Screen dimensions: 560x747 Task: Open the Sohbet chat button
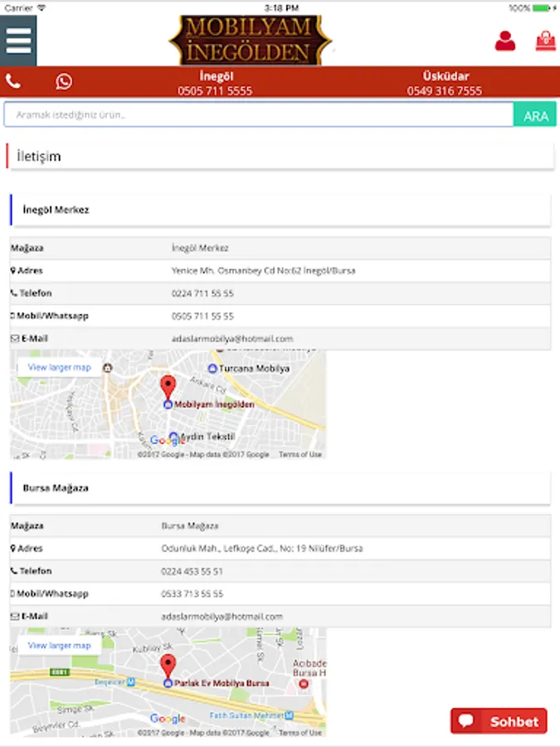pos(499,721)
